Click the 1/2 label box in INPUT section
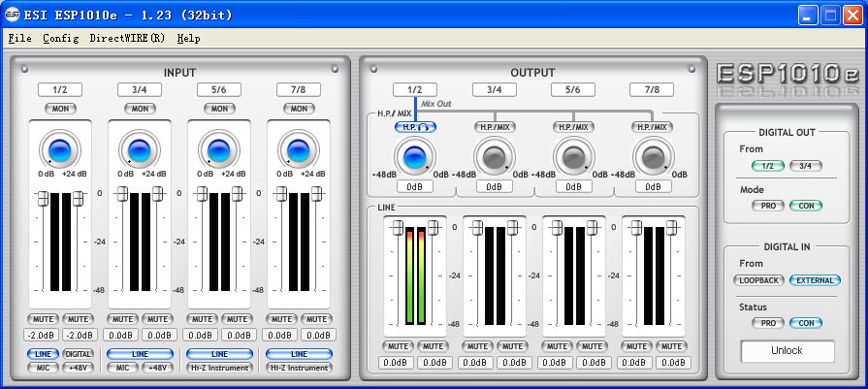This screenshot has height=389, width=868. (60, 89)
